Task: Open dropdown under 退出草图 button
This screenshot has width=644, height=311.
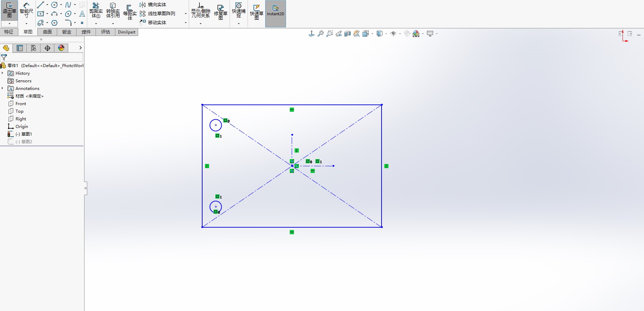Action: pos(9,24)
